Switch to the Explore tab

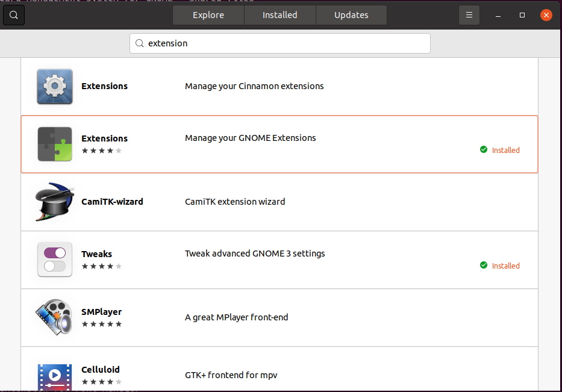208,15
